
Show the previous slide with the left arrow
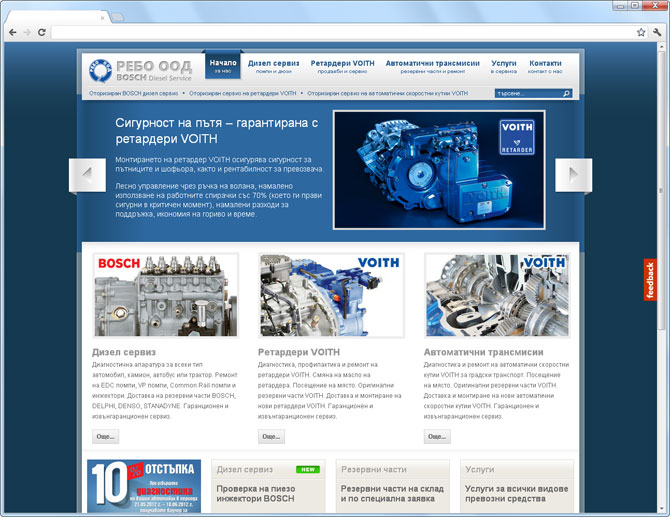coord(87,175)
